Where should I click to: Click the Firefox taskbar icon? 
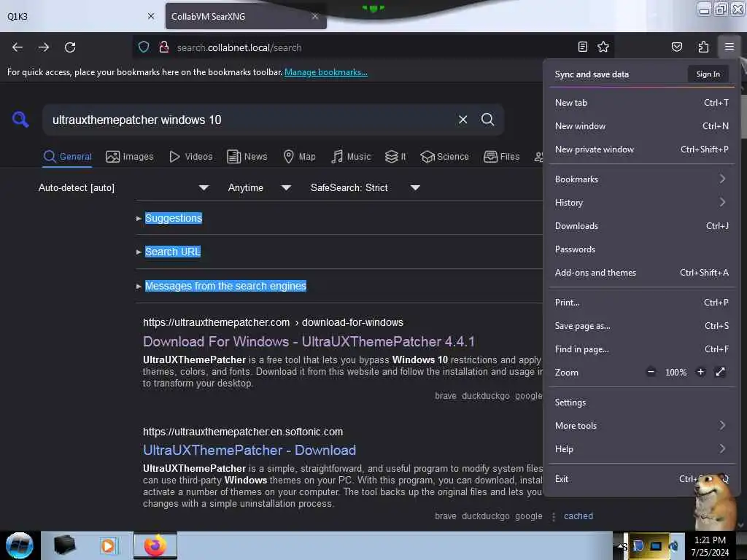[x=155, y=545]
